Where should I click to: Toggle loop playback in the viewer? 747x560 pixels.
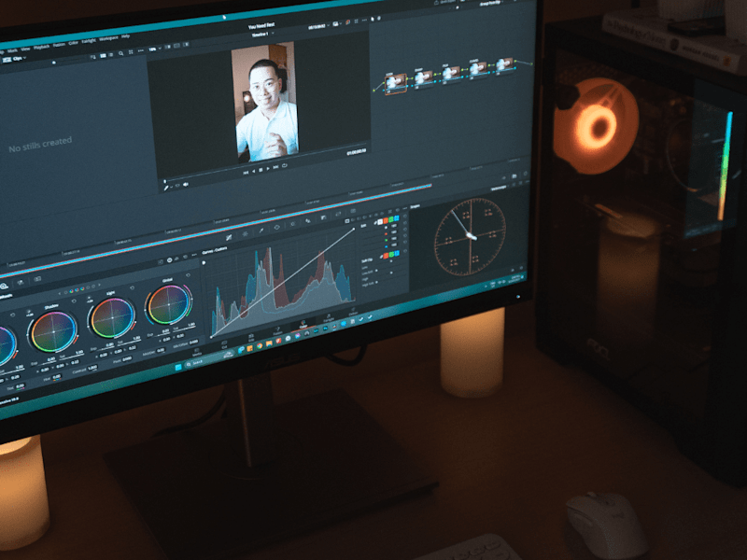click(285, 166)
